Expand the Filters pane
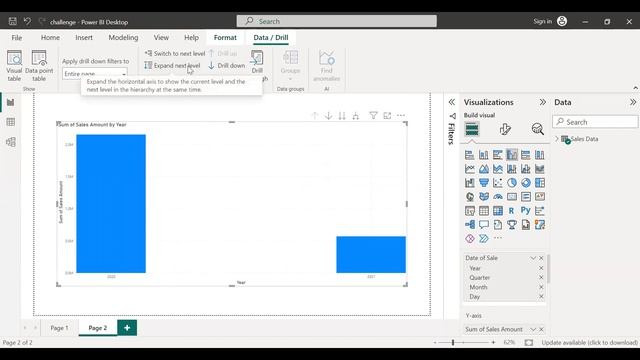Screen dimensions: 640x360 tap(451, 102)
